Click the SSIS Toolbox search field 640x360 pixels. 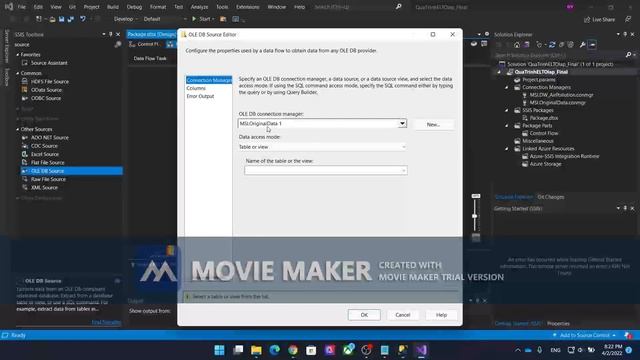(x=65, y=44)
